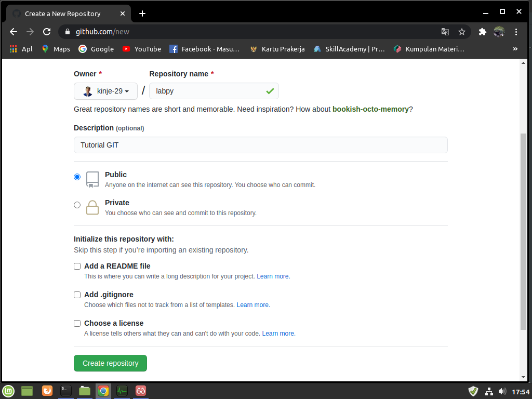Select the Private visibility radio button
Viewport: 532px width, 399px height.
point(77,205)
